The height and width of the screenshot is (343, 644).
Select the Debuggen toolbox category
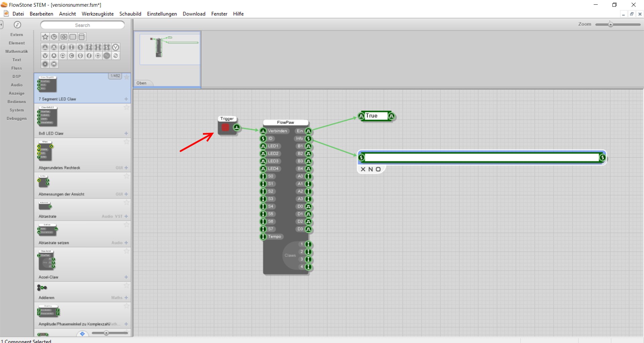pyautogui.click(x=16, y=119)
